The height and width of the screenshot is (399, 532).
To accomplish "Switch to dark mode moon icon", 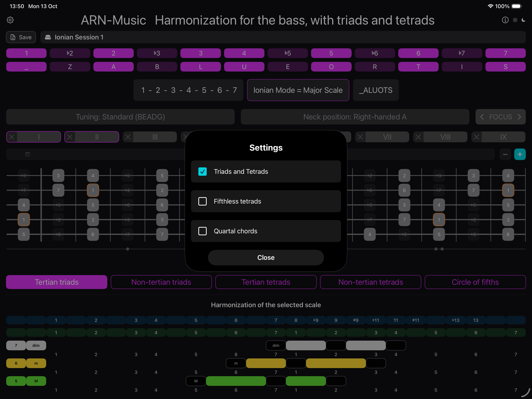I will (523, 20).
